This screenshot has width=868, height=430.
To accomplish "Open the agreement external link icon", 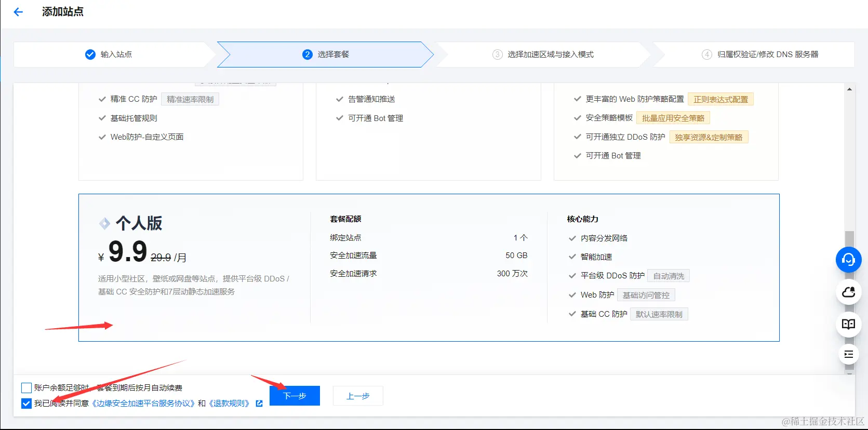I will tap(259, 404).
